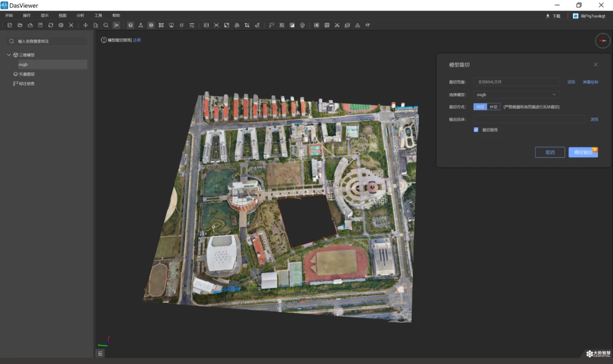Select the 内切 inner-cut mode

(480, 107)
